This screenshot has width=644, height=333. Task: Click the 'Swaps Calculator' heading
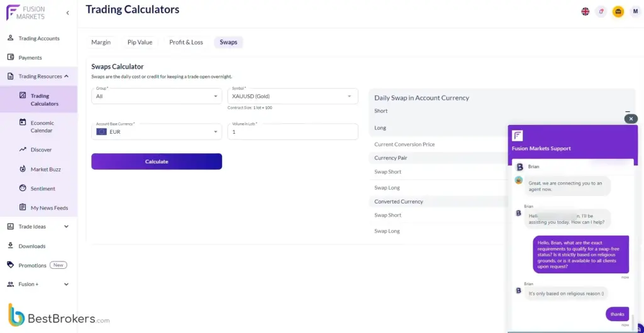coord(118,67)
